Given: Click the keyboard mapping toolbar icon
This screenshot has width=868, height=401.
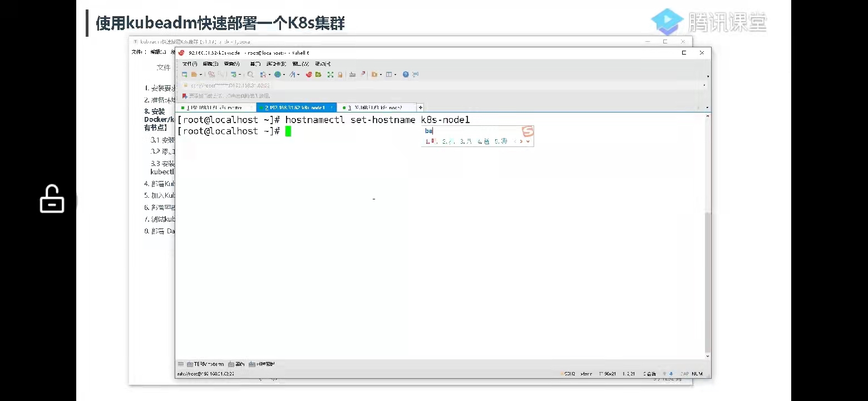Looking at the screenshot, I should pyautogui.click(x=352, y=75).
